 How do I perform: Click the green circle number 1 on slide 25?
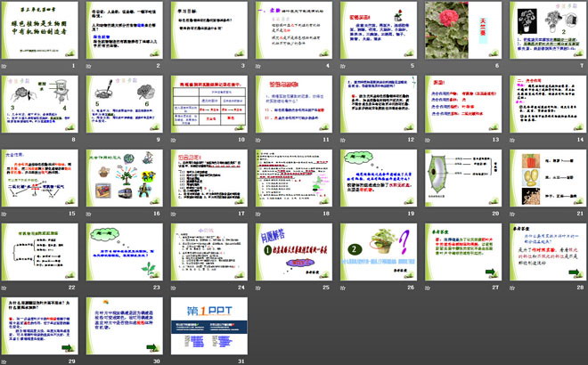[x=265, y=250]
